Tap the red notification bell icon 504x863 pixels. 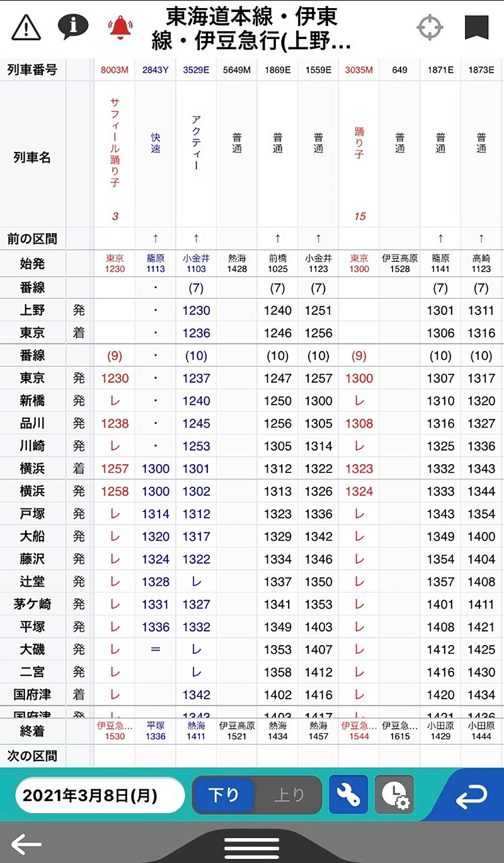pos(121,28)
